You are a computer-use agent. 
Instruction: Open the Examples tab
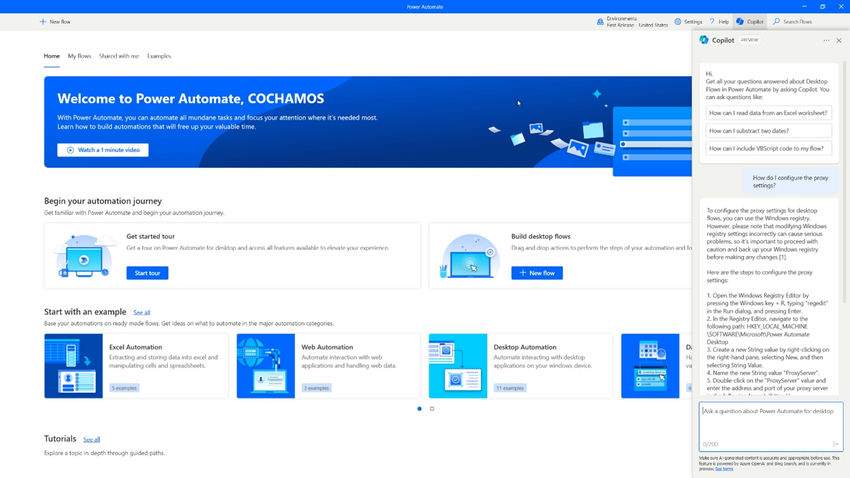(159, 56)
